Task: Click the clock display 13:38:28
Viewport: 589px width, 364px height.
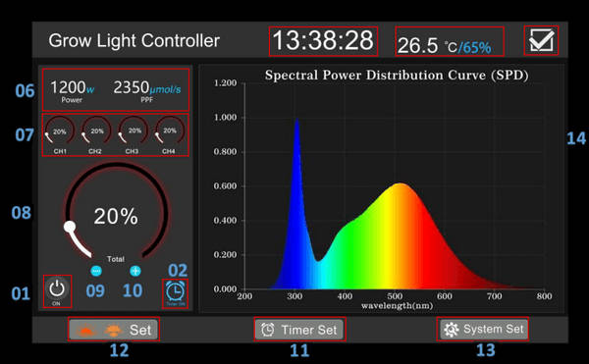Action: (x=323, y=41)
